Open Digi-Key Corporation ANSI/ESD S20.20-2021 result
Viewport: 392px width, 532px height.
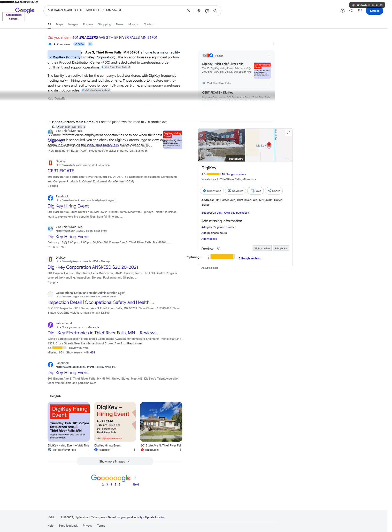(x=93, y=267)
